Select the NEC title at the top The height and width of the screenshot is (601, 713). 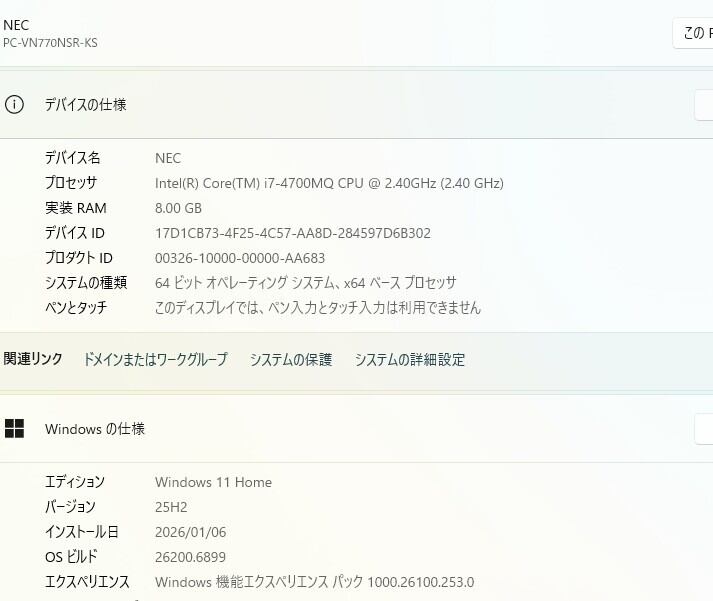pyautogui.click(x=16, y=25)
